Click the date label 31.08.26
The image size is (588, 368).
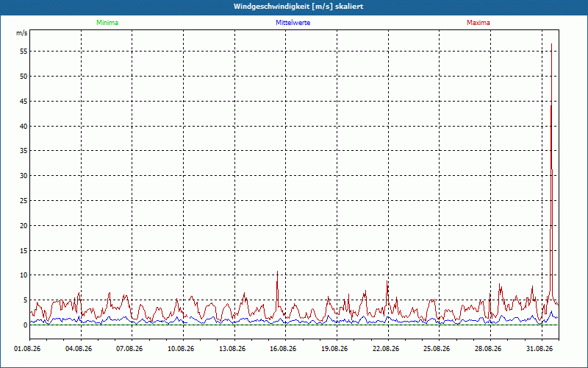point(539,349)
